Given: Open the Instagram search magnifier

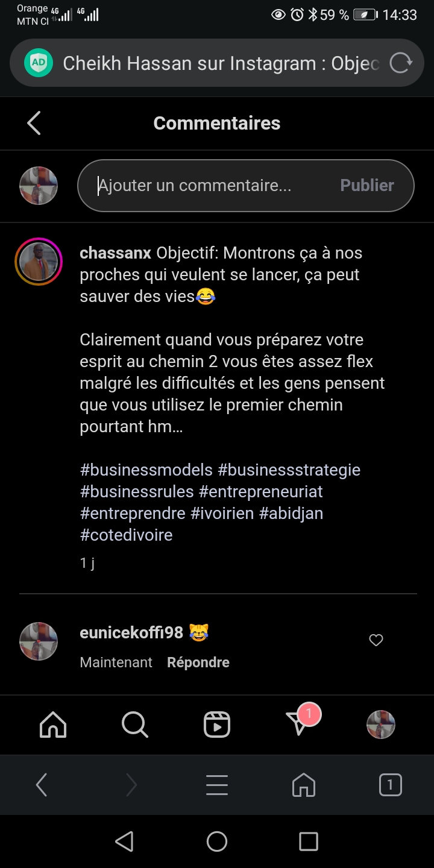Looking at the screenshot, I should 134,725.
